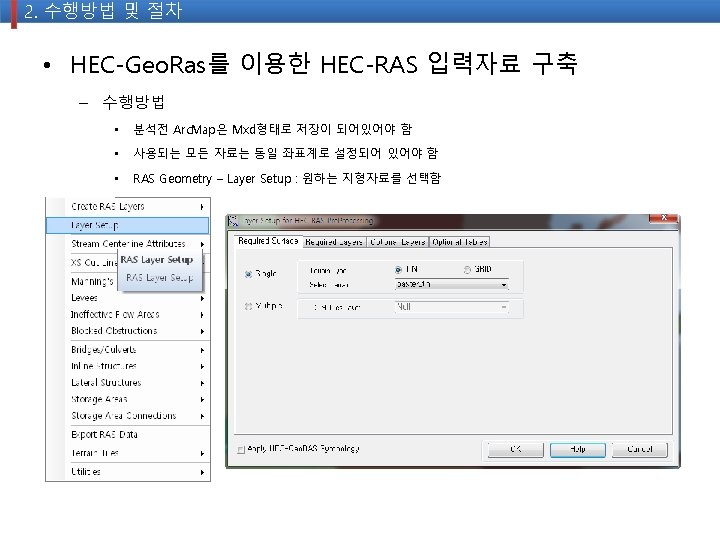Expand Create RAS Layers submenu arrow
Image resolution: width=720 pixels, height=540 pixels.
pos(202,207)
